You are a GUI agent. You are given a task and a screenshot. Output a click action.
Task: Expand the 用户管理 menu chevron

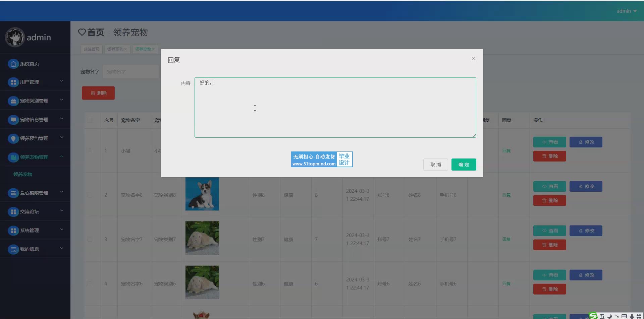[62, 81]
